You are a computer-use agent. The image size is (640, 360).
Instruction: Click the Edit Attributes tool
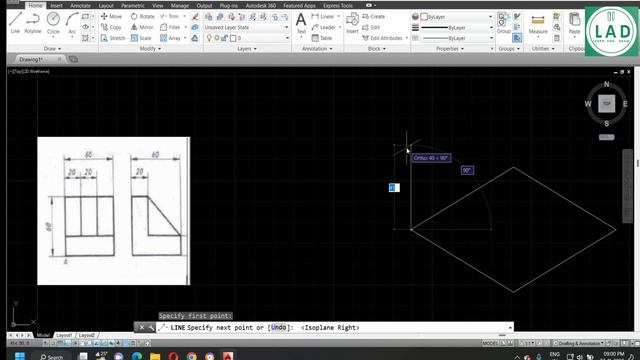(382, 38)
